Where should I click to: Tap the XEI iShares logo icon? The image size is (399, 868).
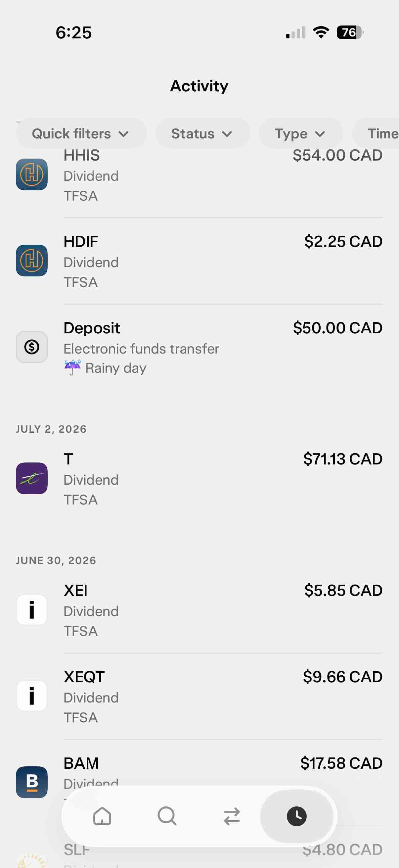[x=32, y=609]
